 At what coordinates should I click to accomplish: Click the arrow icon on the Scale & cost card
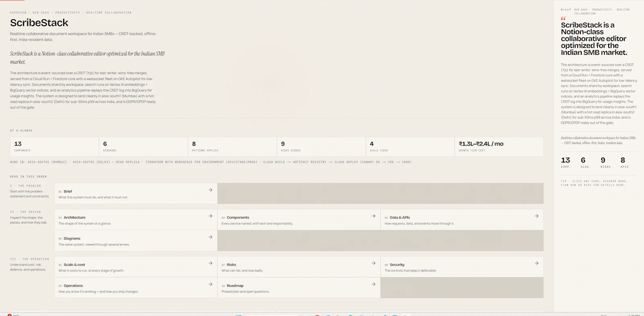pos(210,263)
